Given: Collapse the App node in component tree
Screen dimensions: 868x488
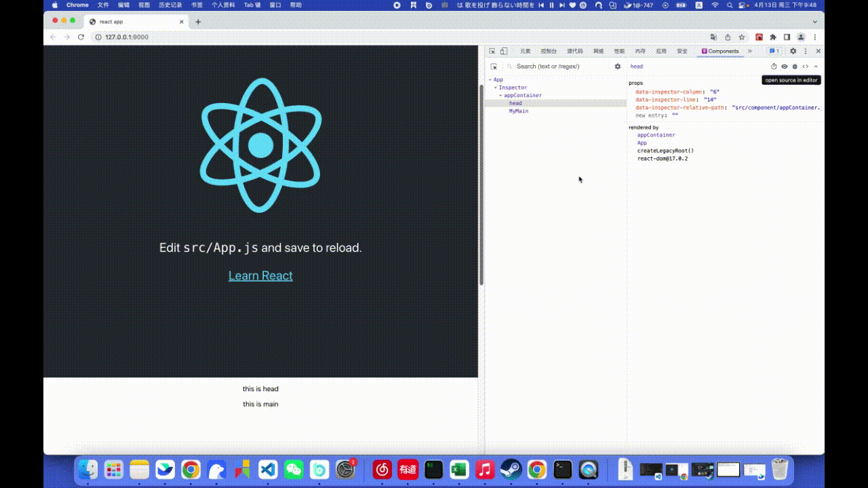Looking at the screenshot, I should click(x=490, y=79).
